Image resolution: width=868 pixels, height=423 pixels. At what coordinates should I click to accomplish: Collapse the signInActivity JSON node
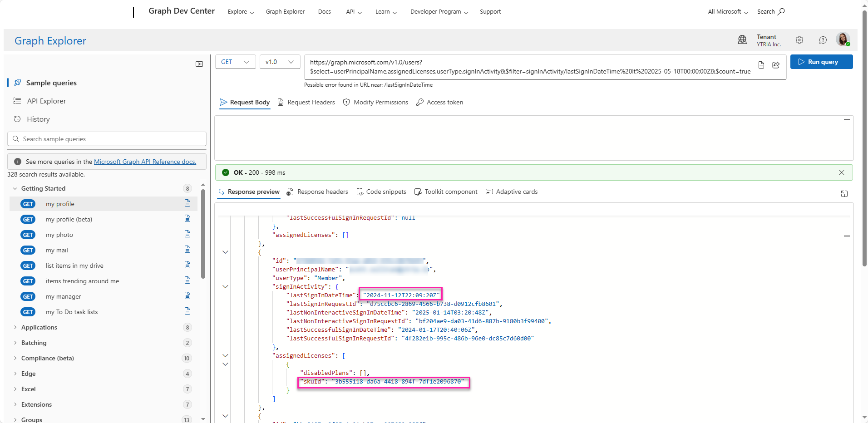pos(225,286)
